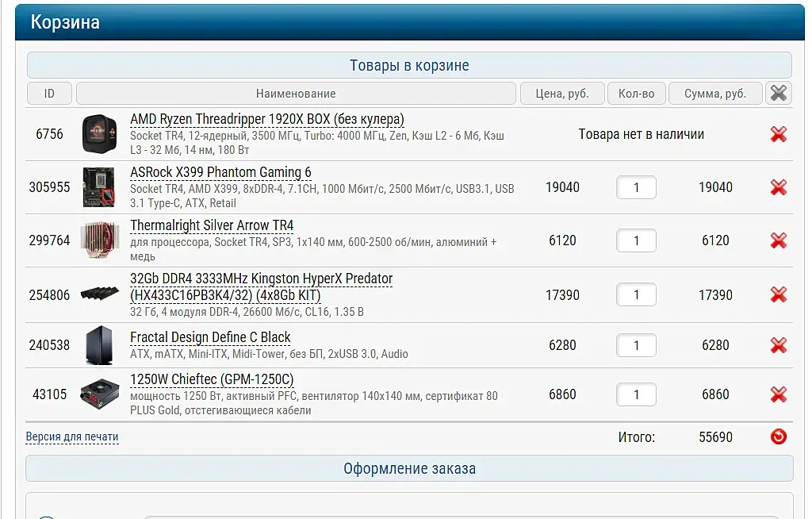The image size is (812, 519).
Task: Remove ASRock X399 Phantom Gaming 6 from cart
Action: [779, 187]
